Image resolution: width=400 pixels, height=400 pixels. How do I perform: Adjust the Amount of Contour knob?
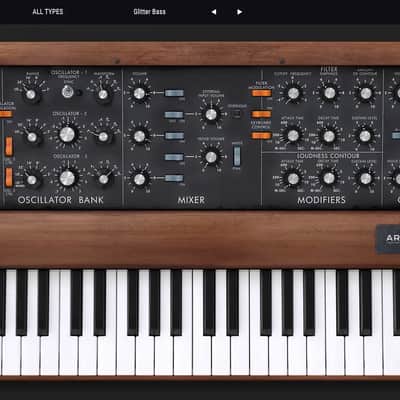click(366, 93)
